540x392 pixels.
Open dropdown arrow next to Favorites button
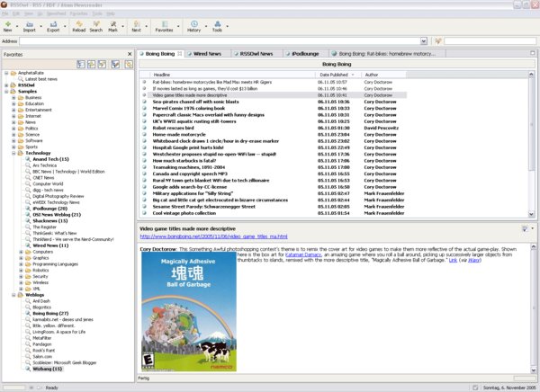coord(179,26)
